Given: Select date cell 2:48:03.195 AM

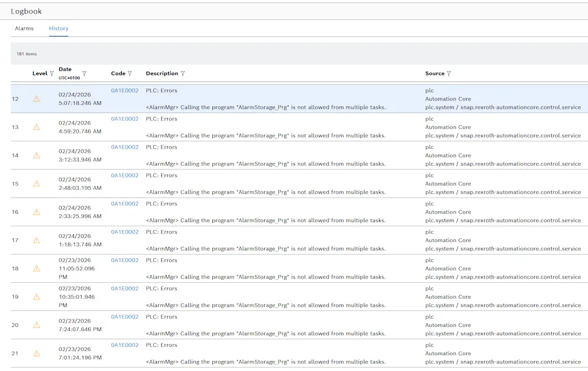Looking at the screenshot, I should pos(80,184).
